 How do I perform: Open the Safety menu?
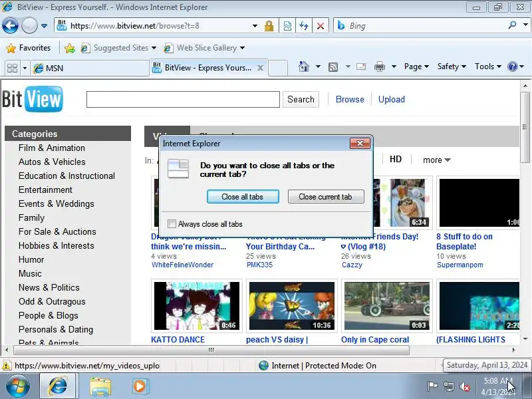point(452,66)
